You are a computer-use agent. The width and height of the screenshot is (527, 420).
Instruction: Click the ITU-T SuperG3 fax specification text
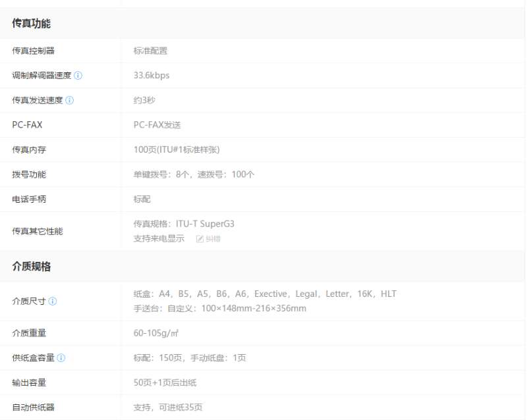pos(184,224)
